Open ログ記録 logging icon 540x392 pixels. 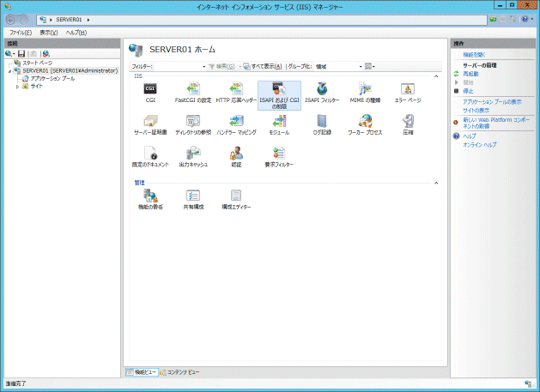click(x=322, y=121)
